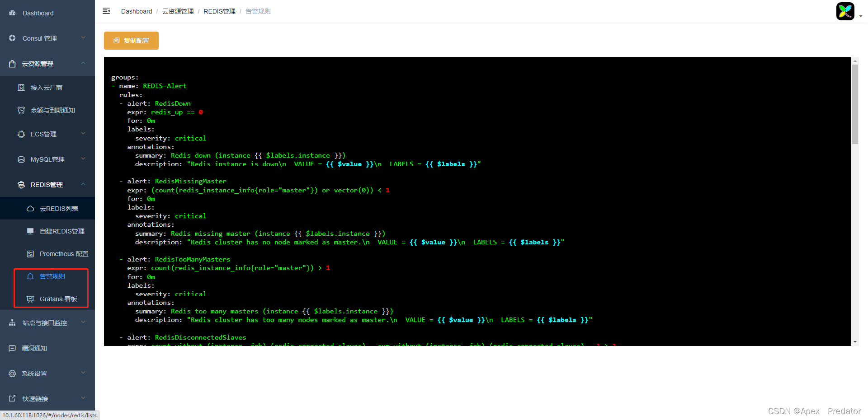This screenshot has width=868, height=420.
Task: Click the 云资源管理 clipboard icon
Action: (x=12, y=64)
